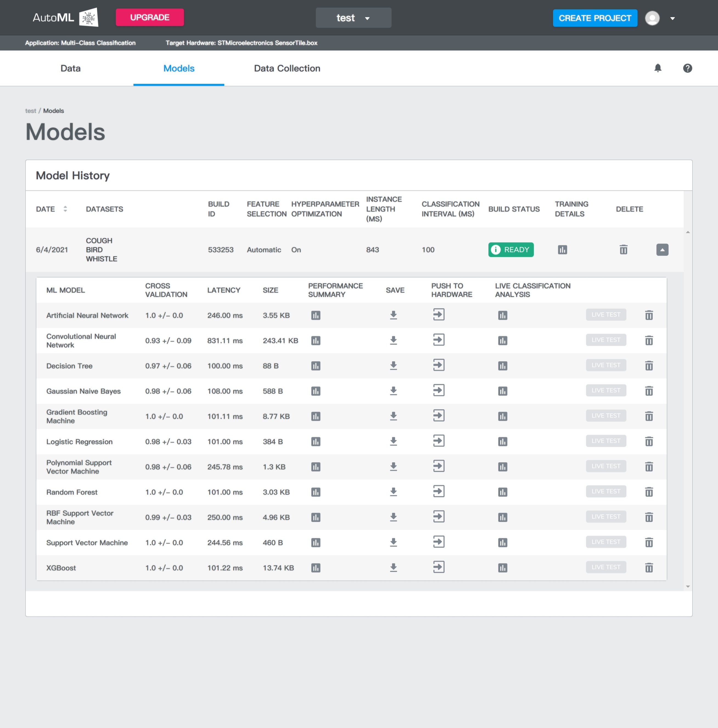This screenshot has width=718, height=728.
Task: Push Gradient Boosting Machine to hardware
Action: click(x=439, y=415)
